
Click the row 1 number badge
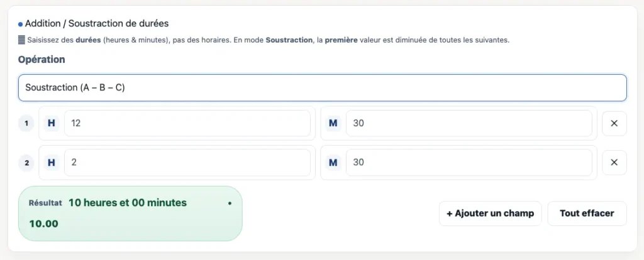click(x=26, y=124)
